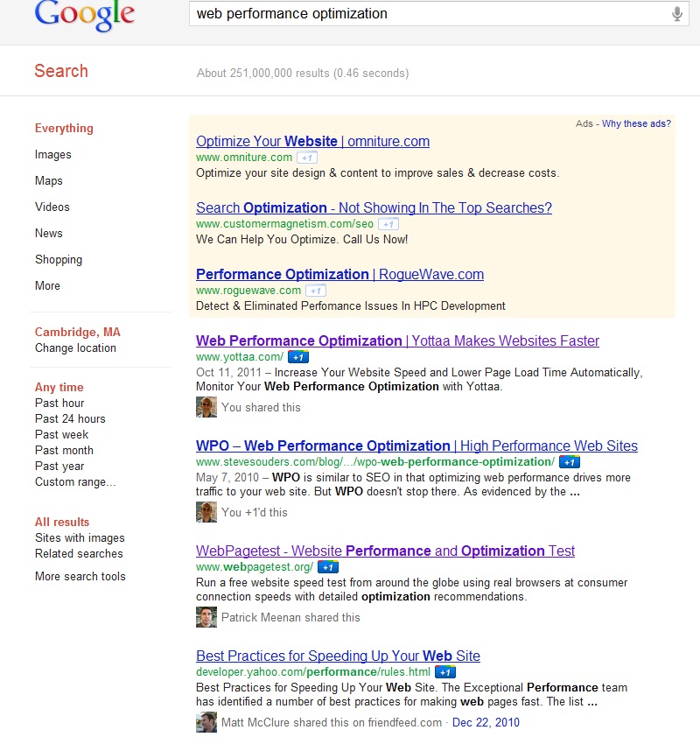Filter results to Past hour
Screen dimensions: 700x744
[59, 403]
